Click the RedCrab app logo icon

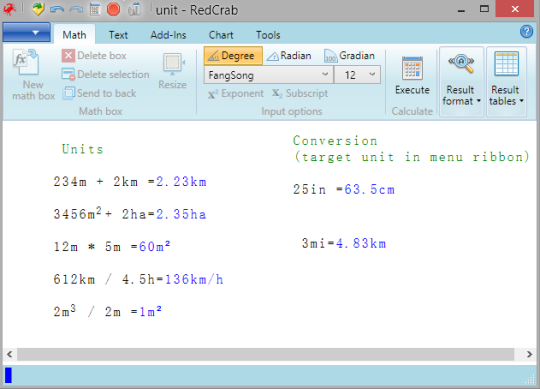(9, 9)
